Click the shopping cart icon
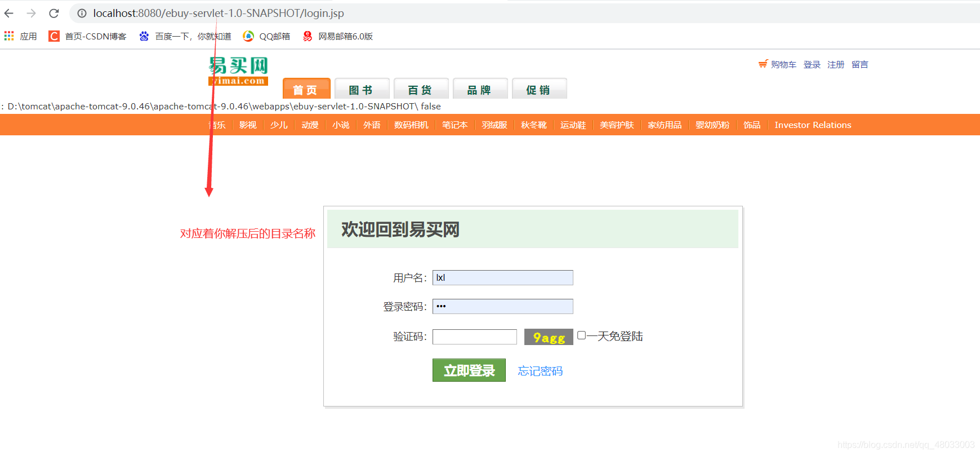 [763, 64]
